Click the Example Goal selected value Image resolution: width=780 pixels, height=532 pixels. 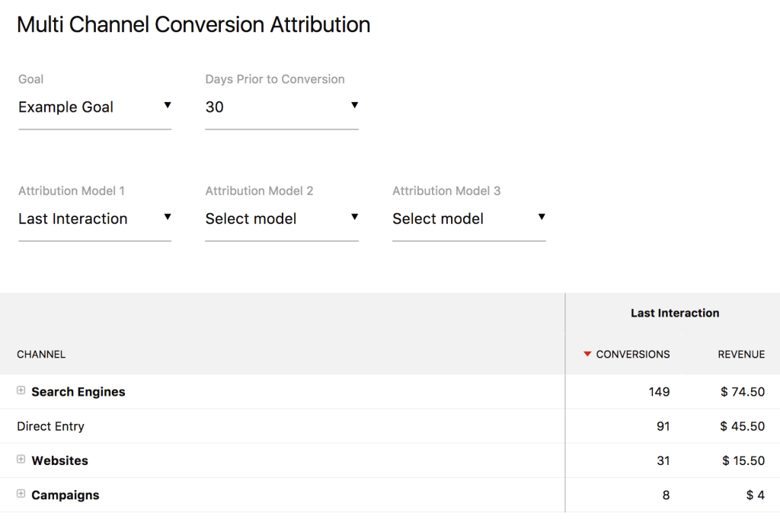(66, 107)
